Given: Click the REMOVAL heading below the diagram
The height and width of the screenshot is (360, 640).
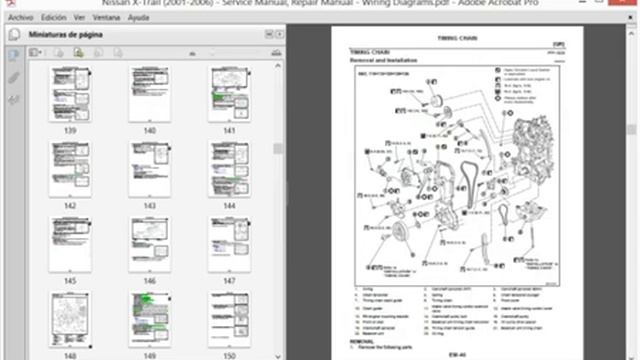Looking at the screenshot, I should pyautogui.click(x=361, y=342).
